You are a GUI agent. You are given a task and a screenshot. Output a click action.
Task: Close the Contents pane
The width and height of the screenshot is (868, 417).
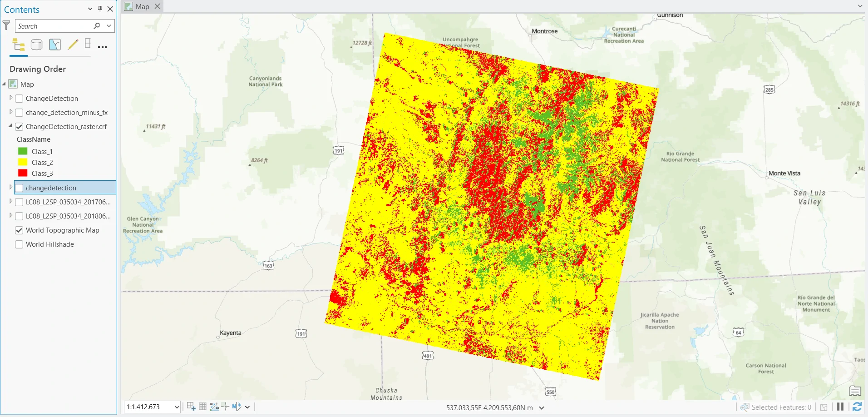(x=110, y=9)
